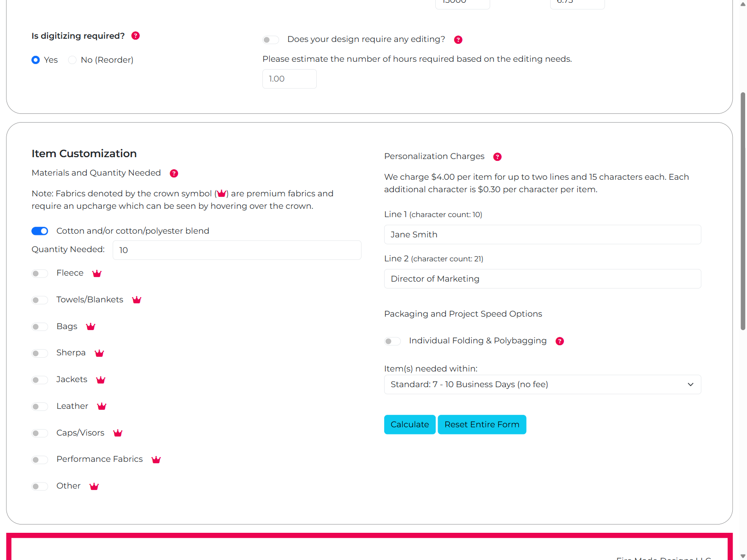Click the crown icon beside Towels/Blankets
This screenshot has height=560, width=747.
click(136, 300)
